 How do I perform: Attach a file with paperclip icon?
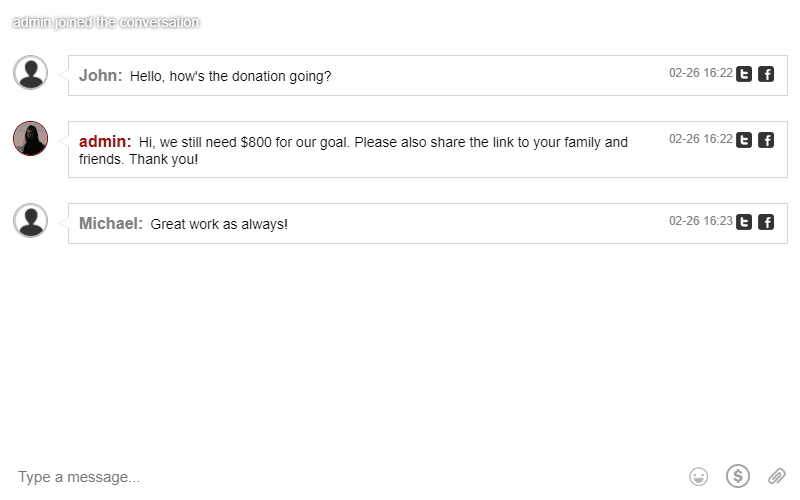(x=776, y=477)
